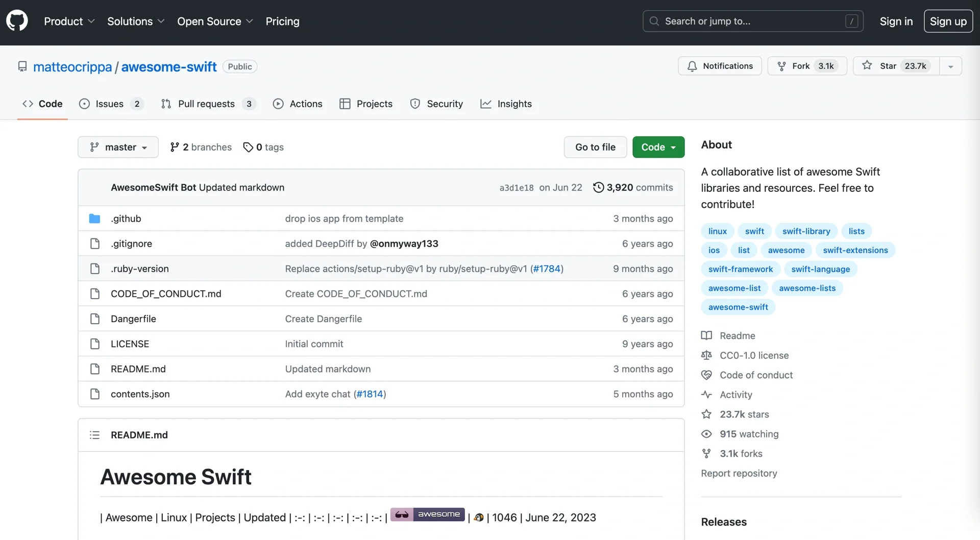View the 3,920 commits history
Image resolution: width=980 pixels, height=540 pixels.
tap(633, 187)
